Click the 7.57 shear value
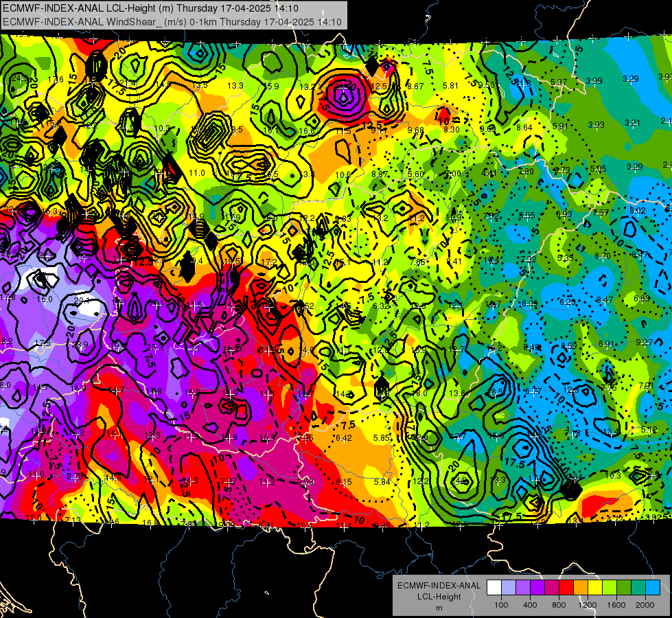The image size is (672, 618). (x=601, y=213)
